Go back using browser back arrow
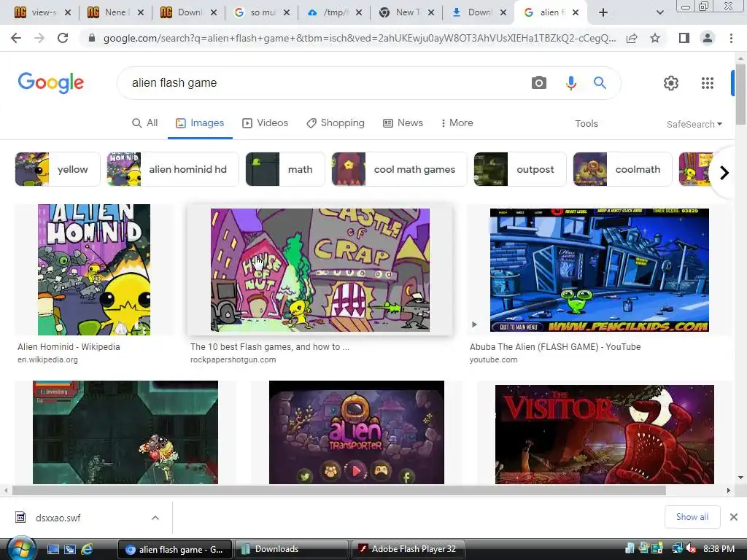Screen dimensions: 747x560 (16, 38)
